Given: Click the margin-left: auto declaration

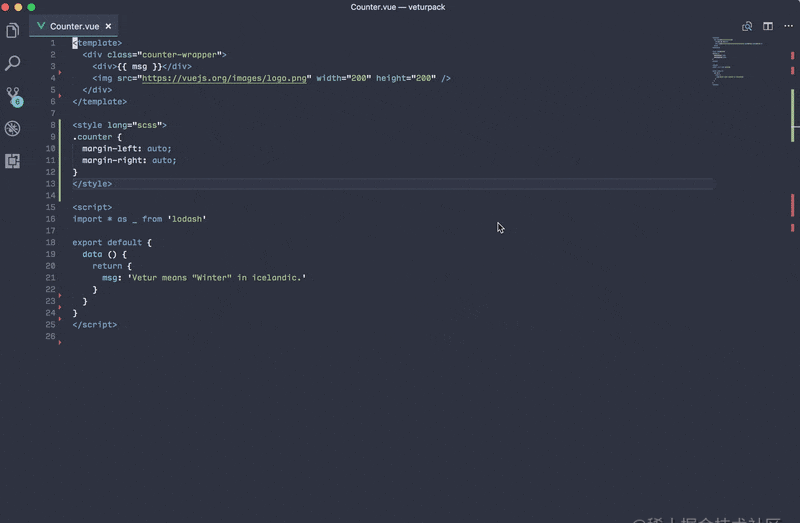Looking at the screenshot, I should click(x=127, y=148).
